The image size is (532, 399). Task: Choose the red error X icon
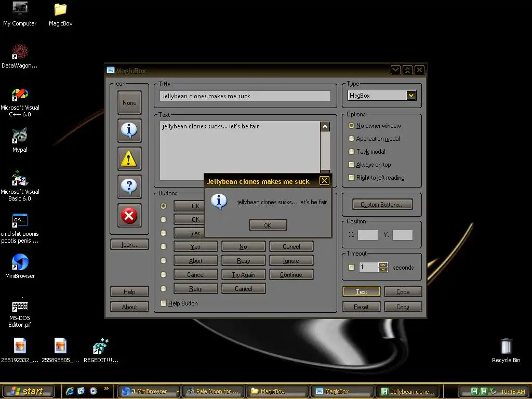point(129,216)
